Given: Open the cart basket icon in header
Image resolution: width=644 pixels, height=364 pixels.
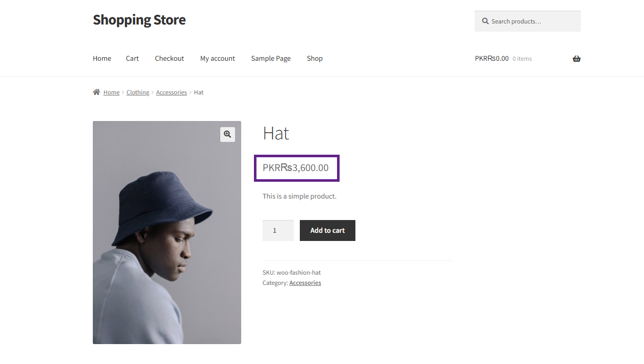Looking at the screenshot, I should pos(576,59).
